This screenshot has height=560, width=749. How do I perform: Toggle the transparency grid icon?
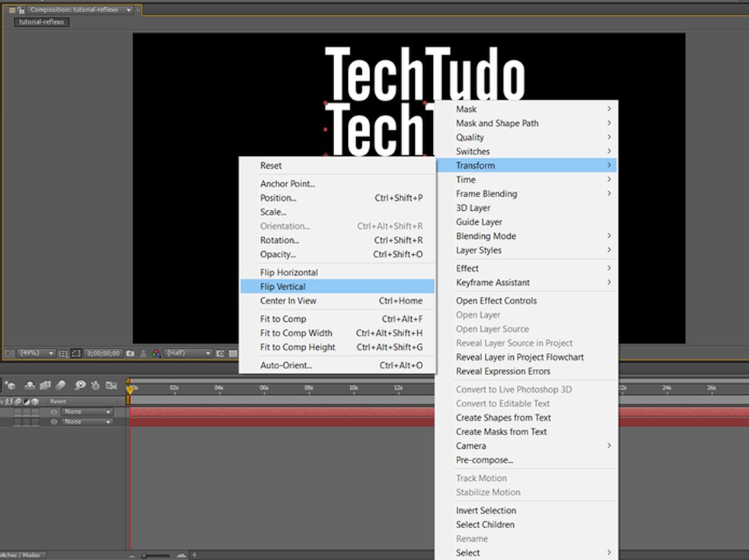click(x=233, y=354)
